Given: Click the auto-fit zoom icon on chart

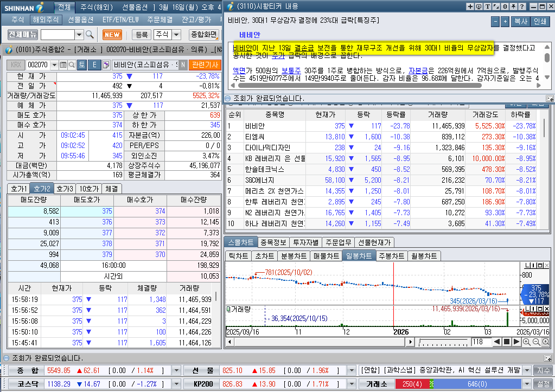Looking at the screenshot, I should [546, 342].
